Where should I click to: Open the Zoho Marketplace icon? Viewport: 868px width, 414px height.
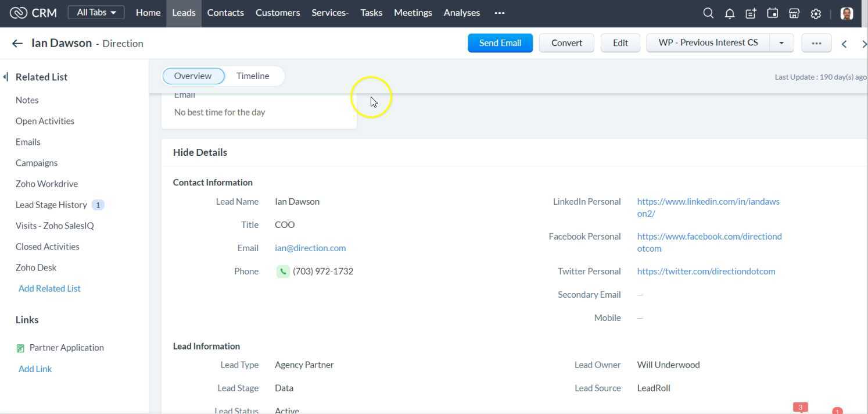click(x=794, y=12)
